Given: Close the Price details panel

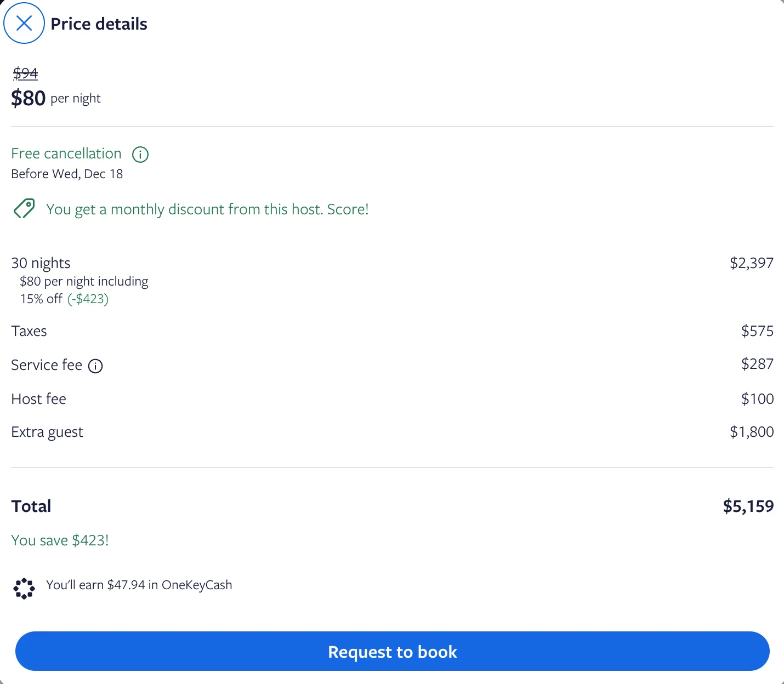Looking at the screenshot, I should (x=24, y=23).
